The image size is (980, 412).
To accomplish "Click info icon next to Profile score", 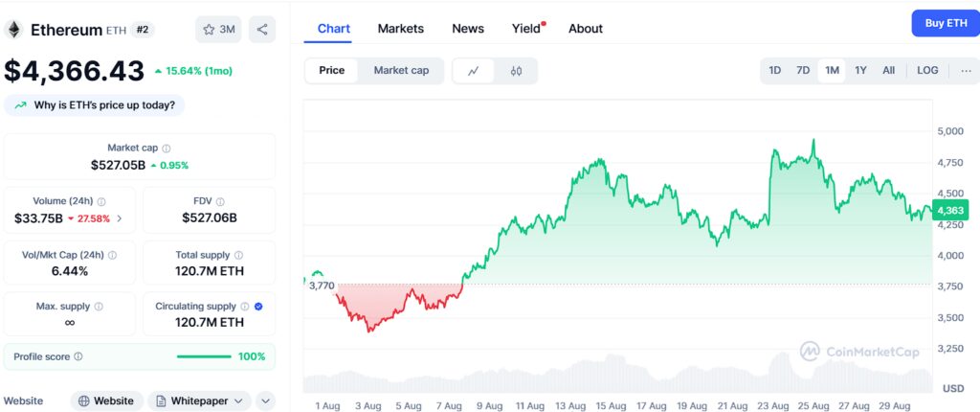I will pos(78,356).
